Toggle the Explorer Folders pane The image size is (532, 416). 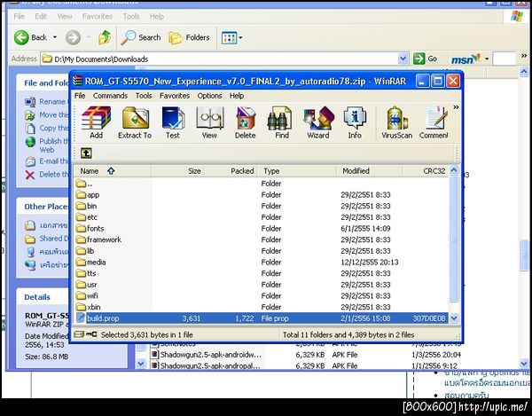pyautogui.click(x=190, y=37)
